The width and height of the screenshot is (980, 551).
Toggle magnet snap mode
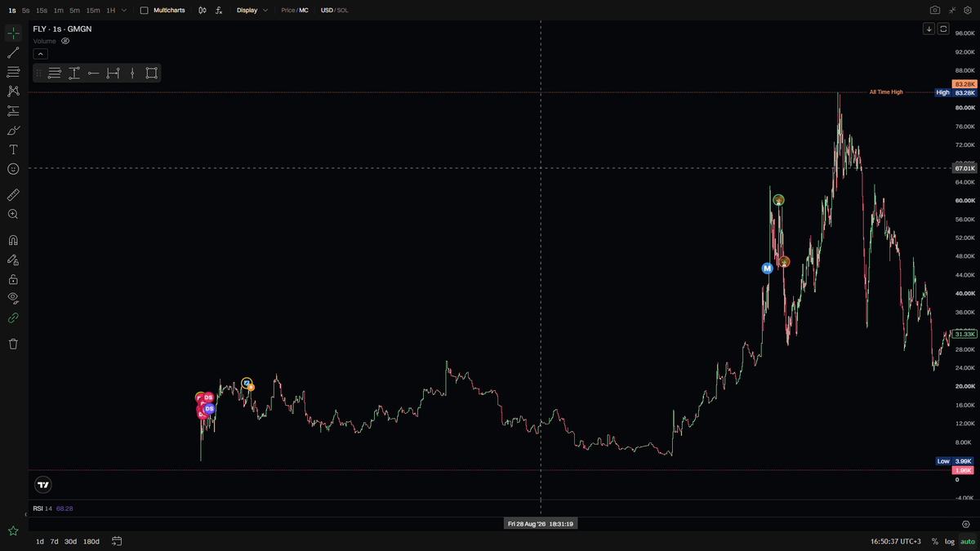click(x=13, y=241)
